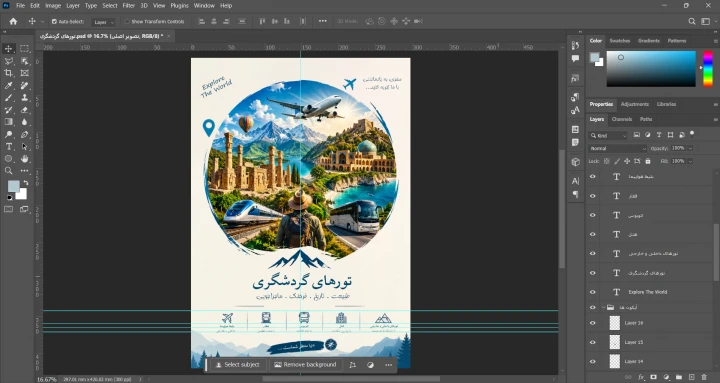Click the Home icon in options bar

[13, 21]
